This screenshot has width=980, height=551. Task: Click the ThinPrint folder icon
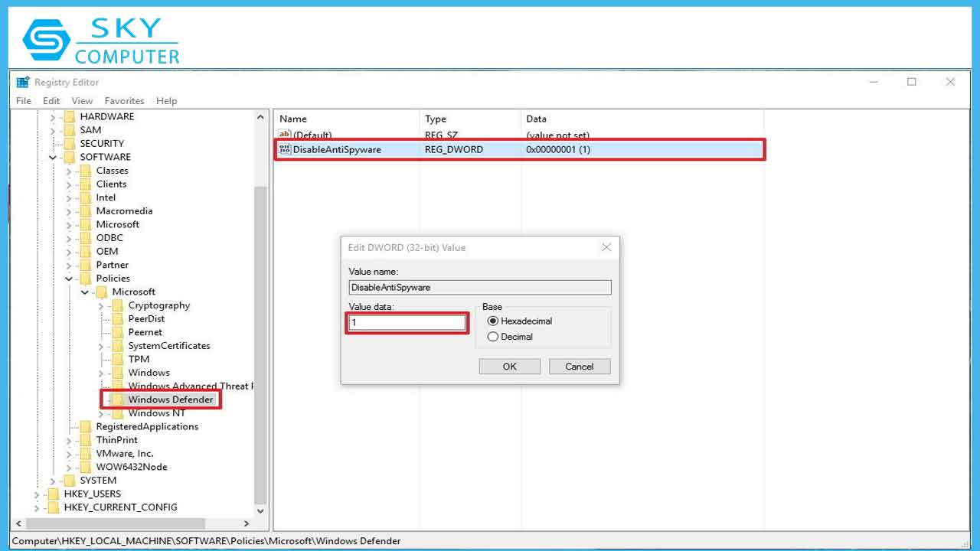(86, 440)
